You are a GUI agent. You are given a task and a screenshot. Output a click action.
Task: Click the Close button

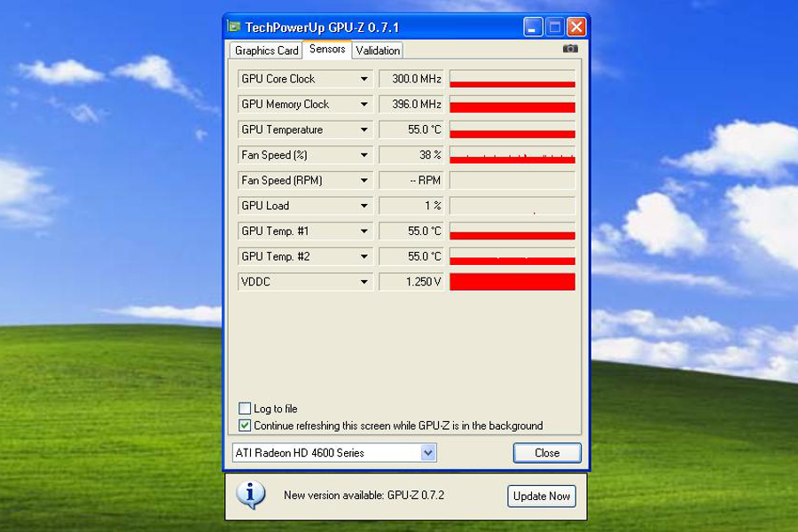tap(547, 452)
